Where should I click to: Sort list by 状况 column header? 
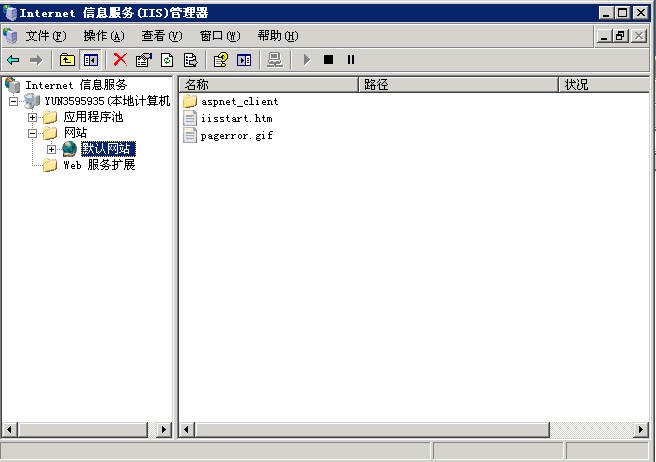click(604, 85)
